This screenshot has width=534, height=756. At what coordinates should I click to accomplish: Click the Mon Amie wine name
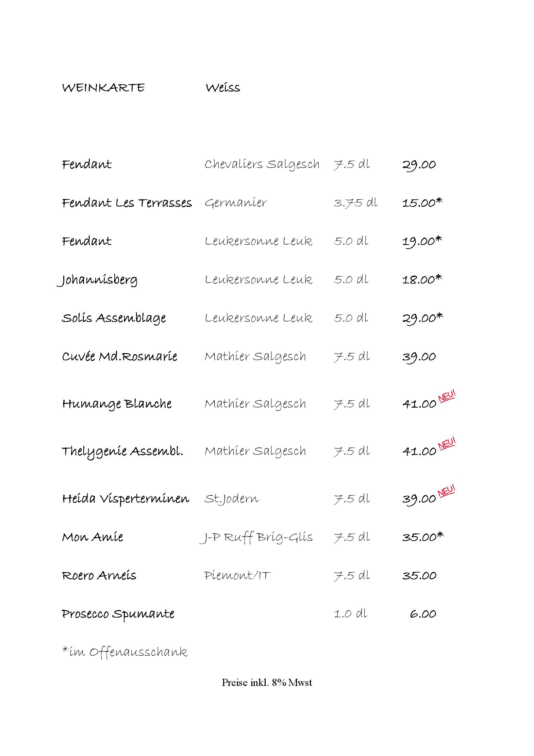(93, 537)
